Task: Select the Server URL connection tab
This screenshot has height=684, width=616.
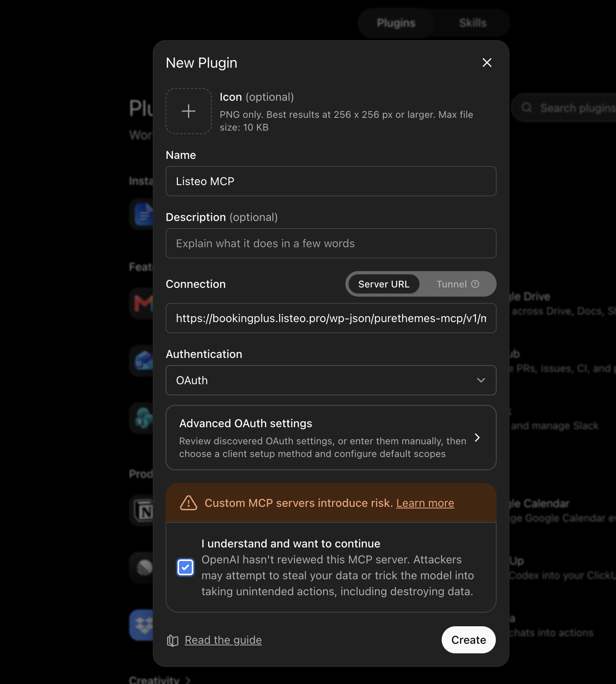Action: click(384, 284)
